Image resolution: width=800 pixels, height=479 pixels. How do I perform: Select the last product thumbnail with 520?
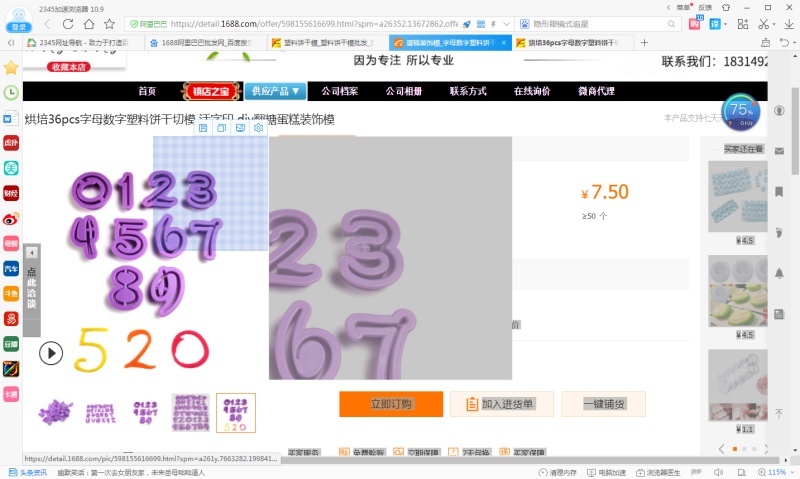[x=236, y=412]
